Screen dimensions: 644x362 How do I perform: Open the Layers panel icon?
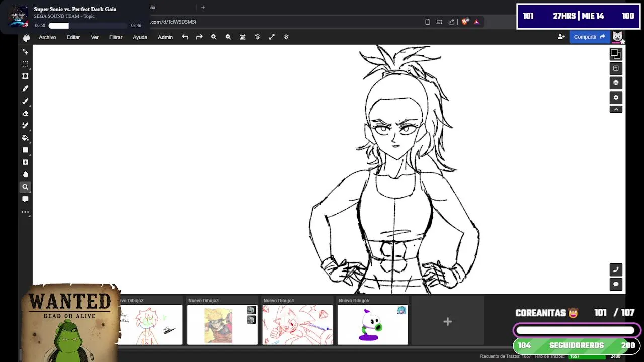pos(616,83)
